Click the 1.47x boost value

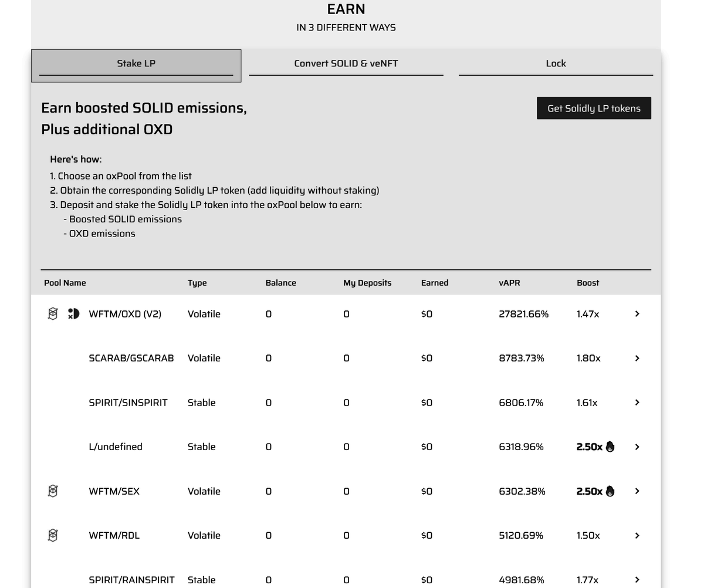[x=588, y=314]
